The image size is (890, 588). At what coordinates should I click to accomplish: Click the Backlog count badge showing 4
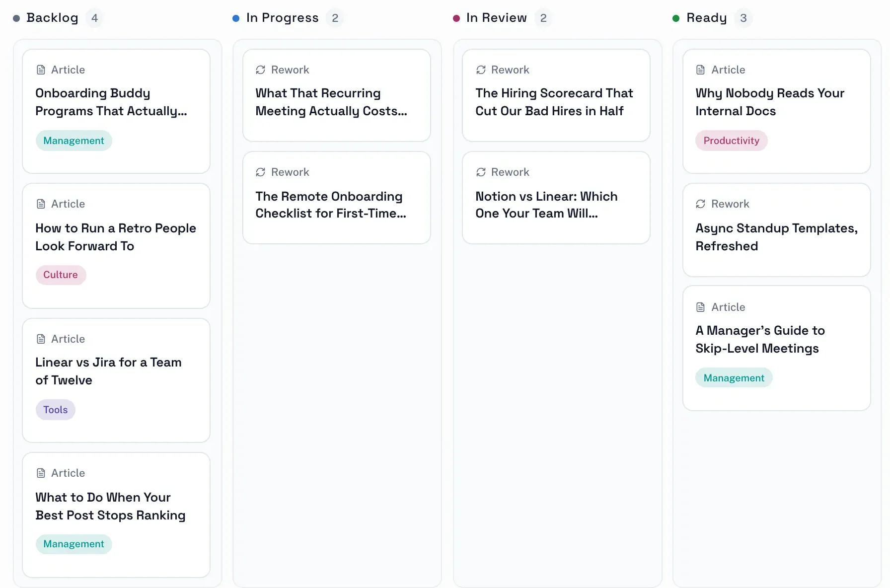pos(94,18)
